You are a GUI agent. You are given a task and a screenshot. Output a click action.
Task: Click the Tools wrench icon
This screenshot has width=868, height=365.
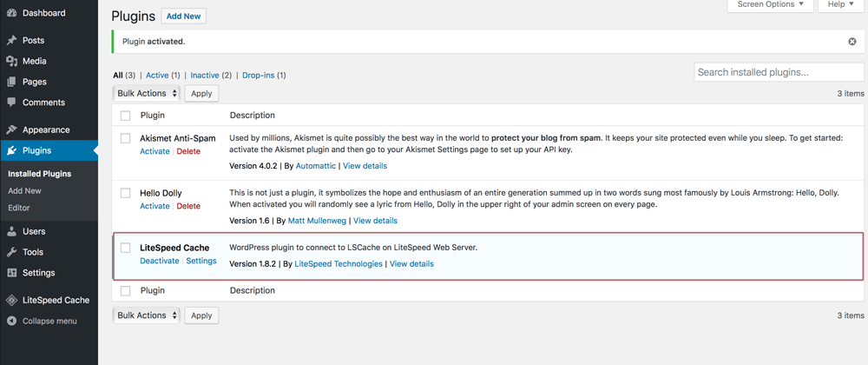tap(11, 252)
